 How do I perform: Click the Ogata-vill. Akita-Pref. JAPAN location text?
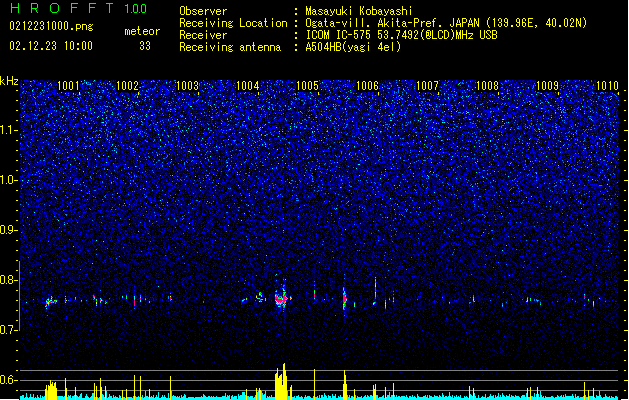click(446, 23)
